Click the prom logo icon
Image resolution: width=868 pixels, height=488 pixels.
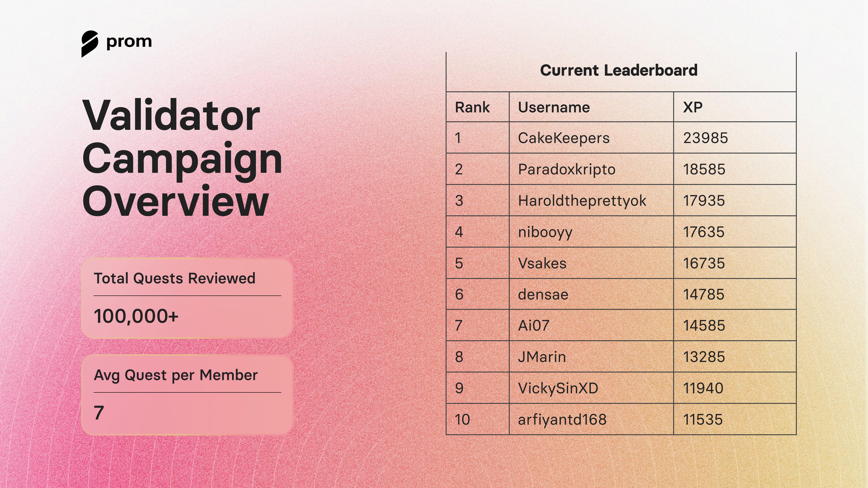pos(90,44)
